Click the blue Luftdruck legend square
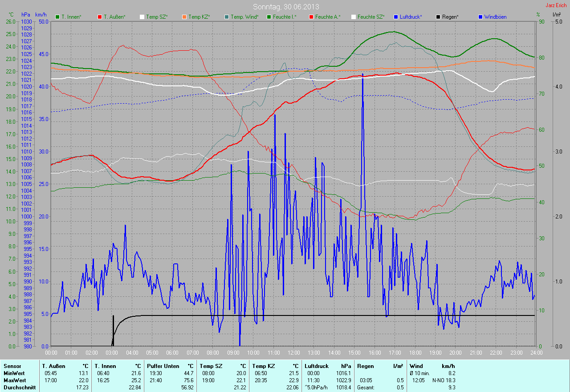The image size is (570, 392). tap(396, 17)
